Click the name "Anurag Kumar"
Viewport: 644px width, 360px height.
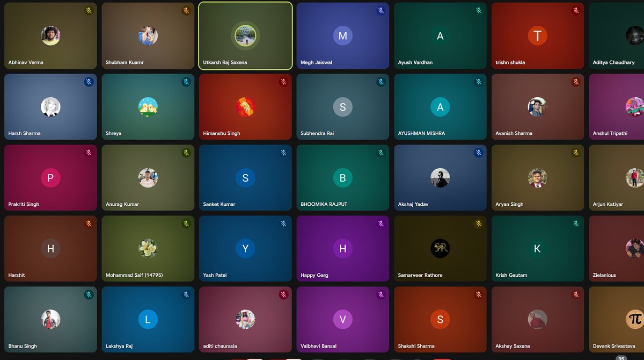tap(122, 204)
